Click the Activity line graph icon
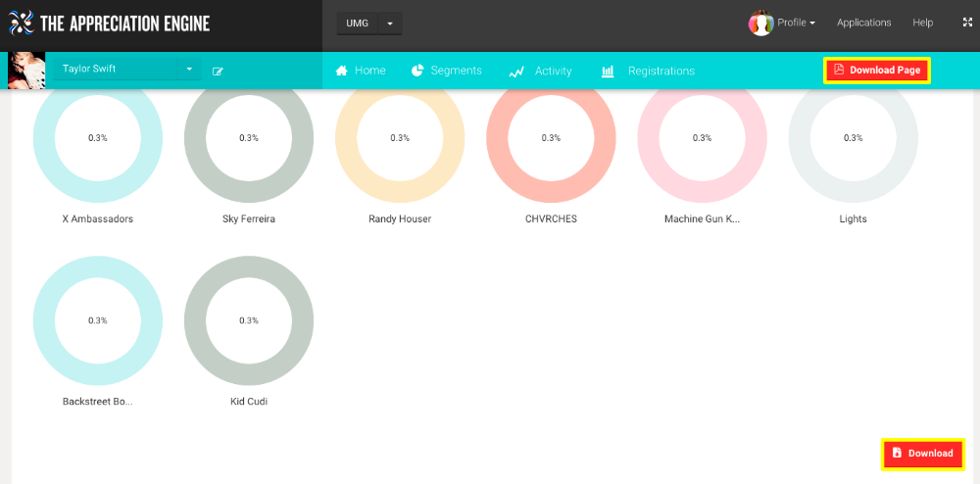This screenshot has width=980, height=484. pyautogui.click(x=515, y=72)
